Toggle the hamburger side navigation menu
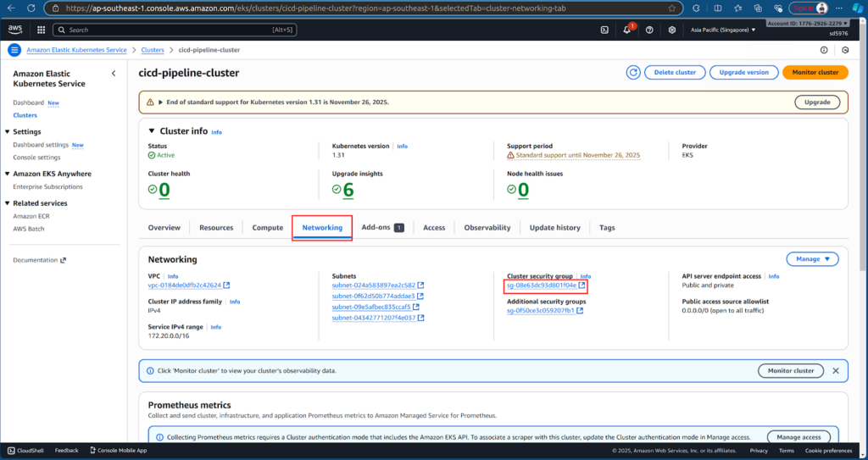The image size is (868, 460). pos(14,51)
